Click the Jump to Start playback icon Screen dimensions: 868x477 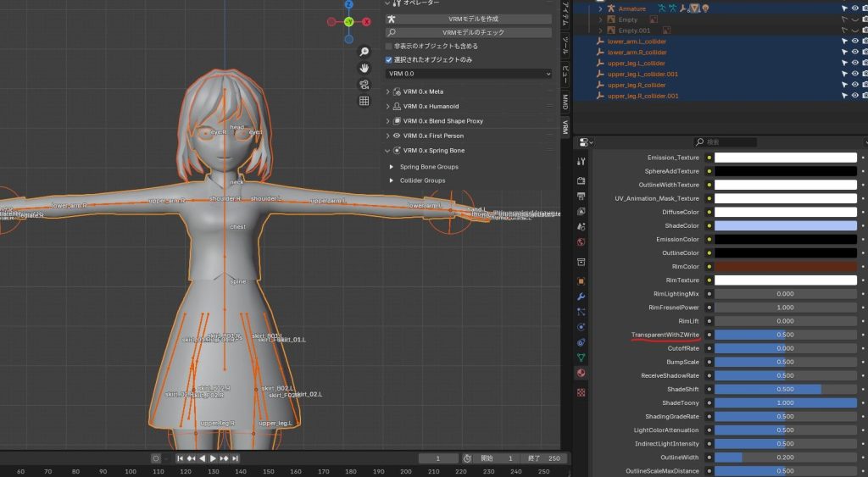(x=181, y=458)
